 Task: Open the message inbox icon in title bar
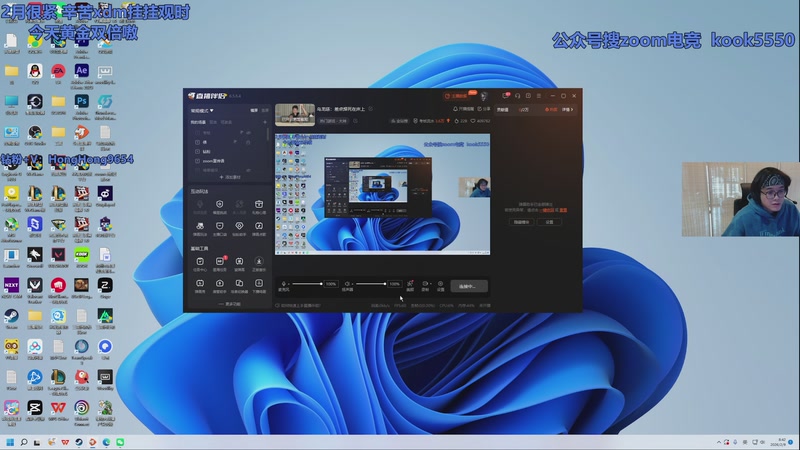(504, 97)
